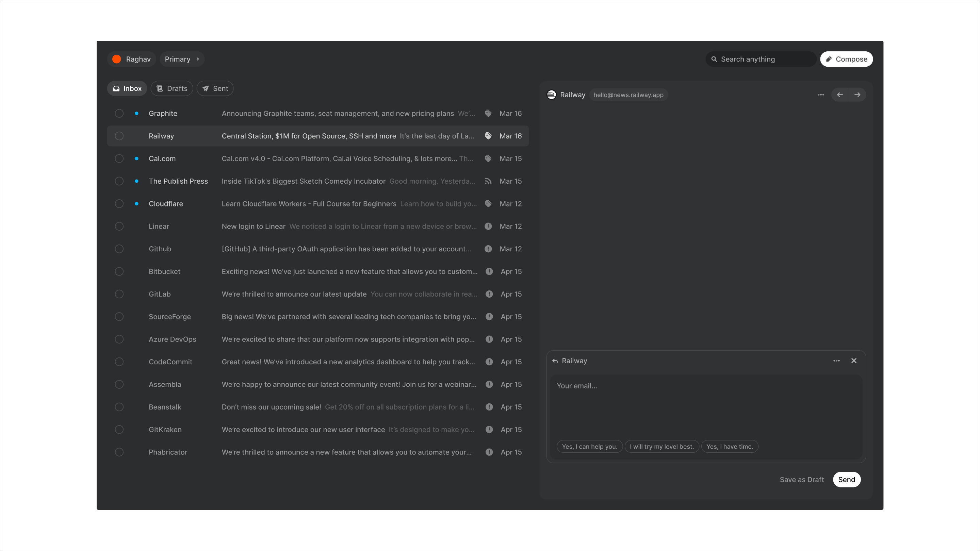Viewport: 980px width, 551px height.
Task: Click the alert icon on the Linear email
Action: [488, 226]
